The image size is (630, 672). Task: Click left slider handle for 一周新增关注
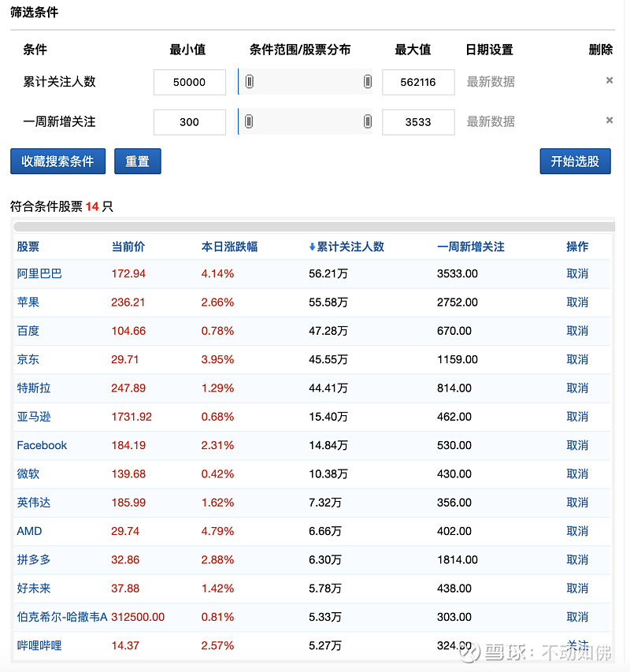pyautogui.click(x=249, y=121)
